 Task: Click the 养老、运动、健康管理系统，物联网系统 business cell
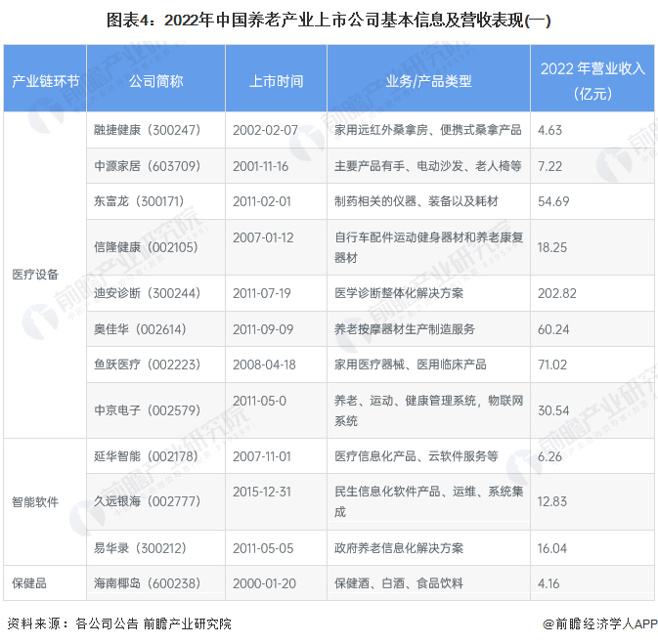[428, 410]
